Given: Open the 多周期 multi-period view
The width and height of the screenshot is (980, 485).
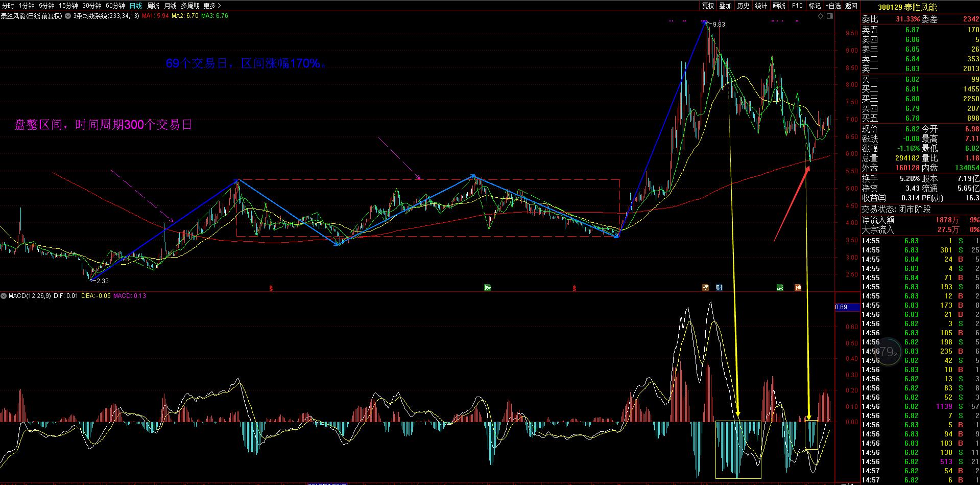Looking at the screenshot, I should tap(190, 6).
